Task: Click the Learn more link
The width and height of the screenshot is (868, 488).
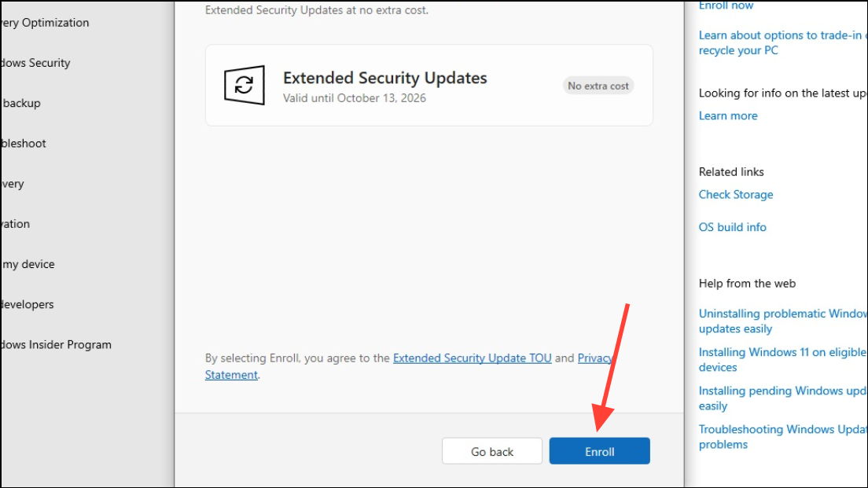Action: click(x=728, y=116)
